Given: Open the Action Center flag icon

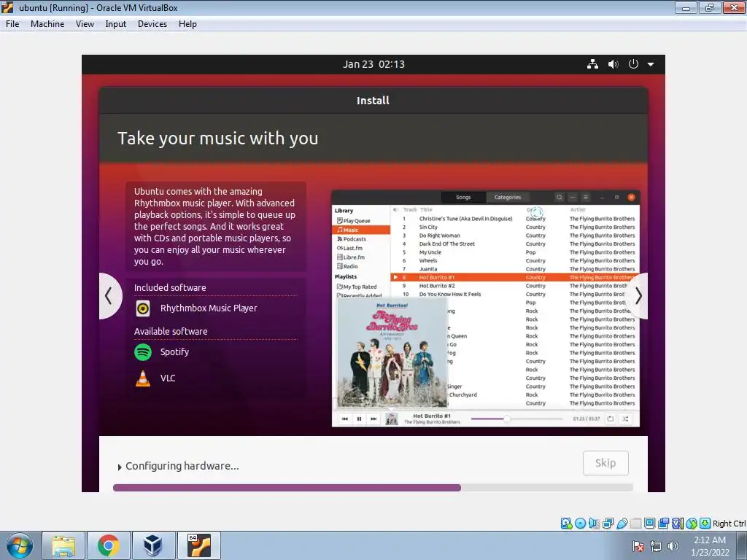Looking at the screenshot, I should [x=638, y=546].
